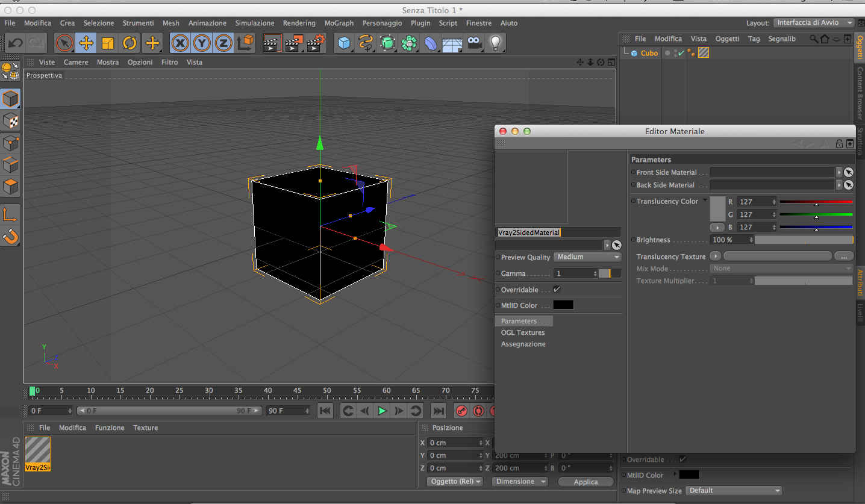Click the X axis lock icon

[x=180, y=43]
